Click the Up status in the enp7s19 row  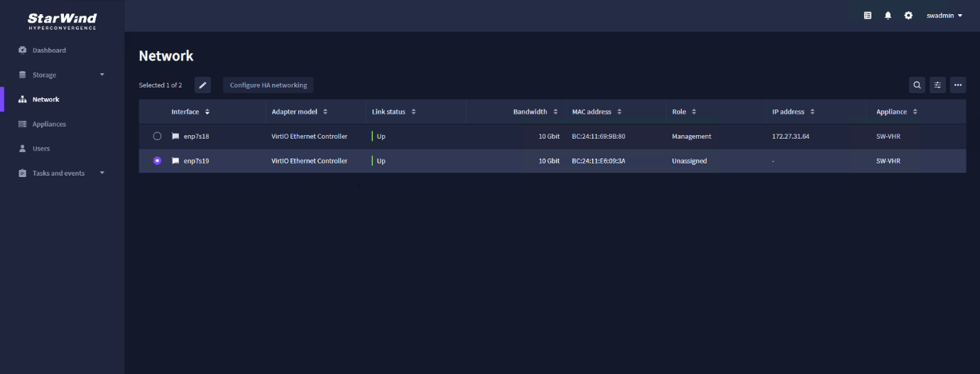pos(381,161)
